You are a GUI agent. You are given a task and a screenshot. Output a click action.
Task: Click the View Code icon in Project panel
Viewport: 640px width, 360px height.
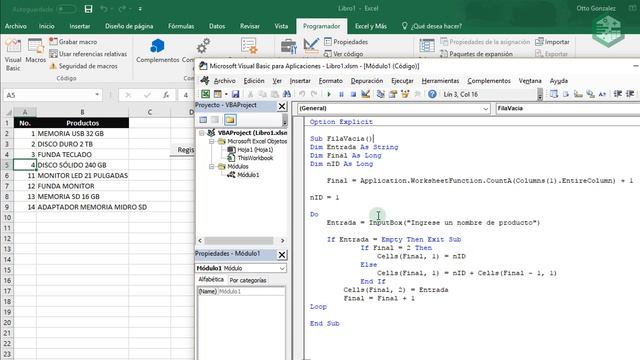click(203, 120)
